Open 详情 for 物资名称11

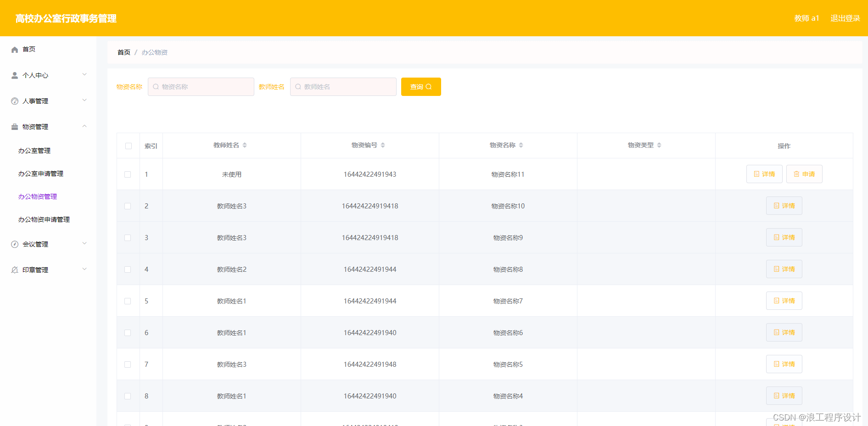click(764, 174)
